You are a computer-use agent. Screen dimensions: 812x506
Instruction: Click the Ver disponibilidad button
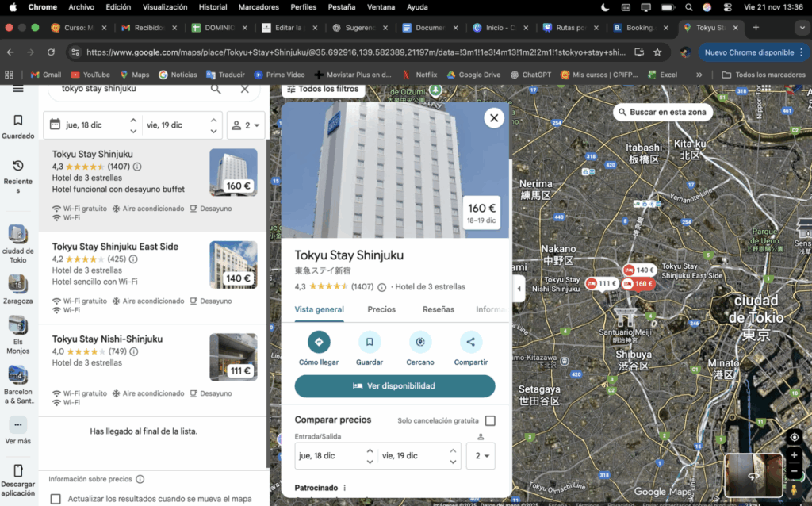pyautogui.click(x=395, y=386)
